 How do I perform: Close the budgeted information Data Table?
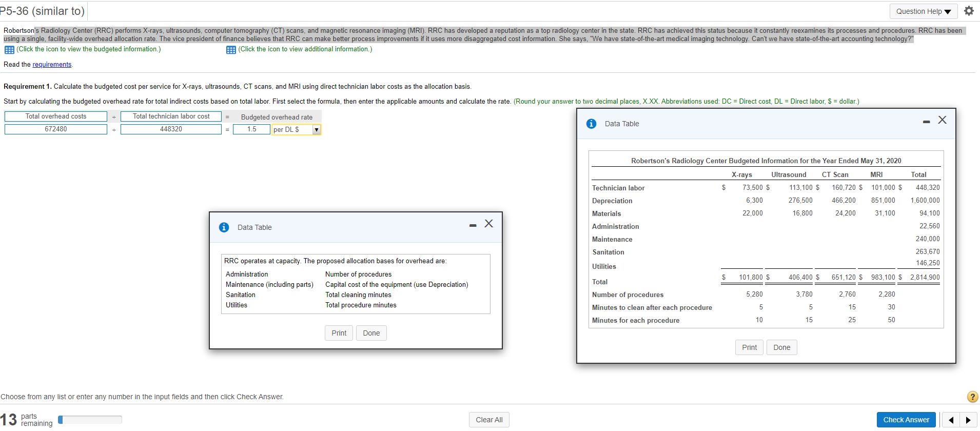942,120
